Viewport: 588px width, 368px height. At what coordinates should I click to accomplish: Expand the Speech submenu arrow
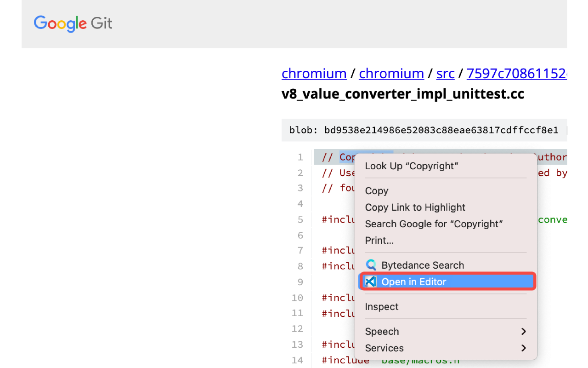(x=523, y=331)
